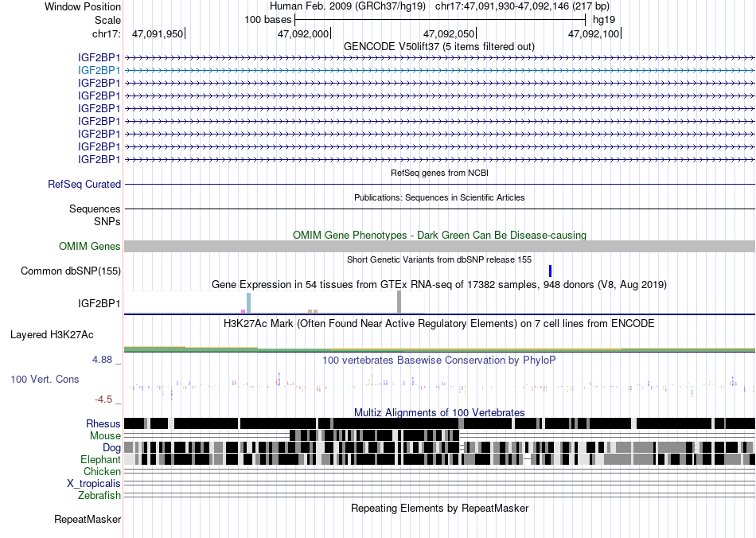Open the GTEx Gene Expression track title
The image size is (756, 538).
coord(439,285)
